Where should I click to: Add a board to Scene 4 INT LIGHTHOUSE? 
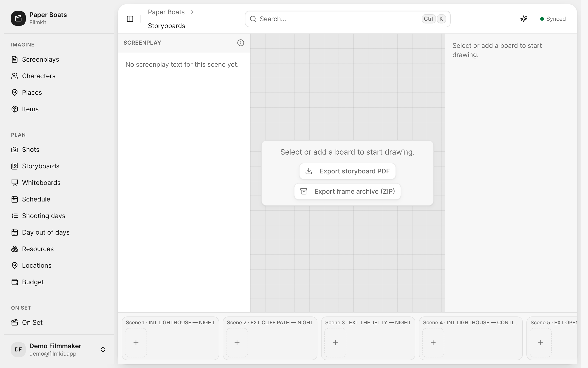coord(433,343)
